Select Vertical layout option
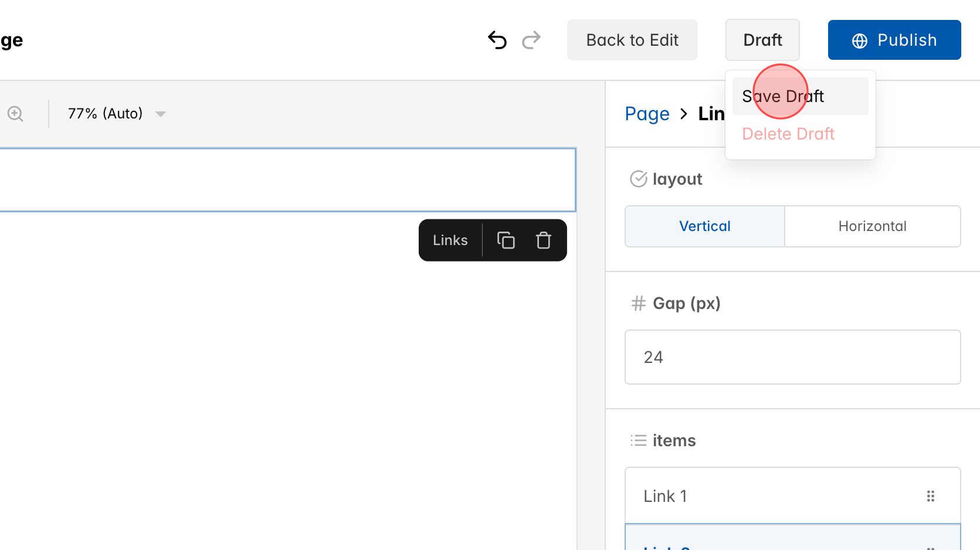Viewport: 980px width, 550px height. [704, 226]
